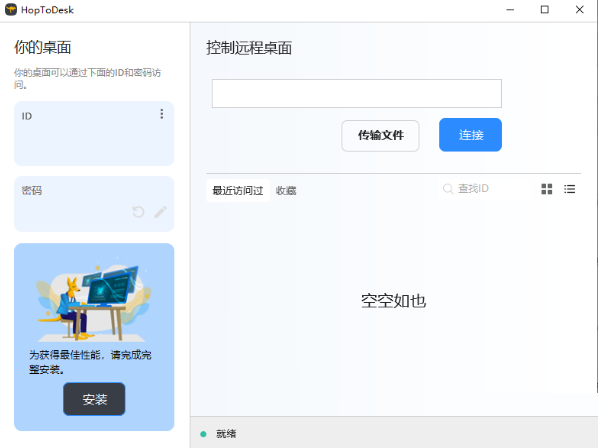This screenshot has height=448, width=599.
Task: Open the 收藏 tab
Action: (x=286, y=191)
